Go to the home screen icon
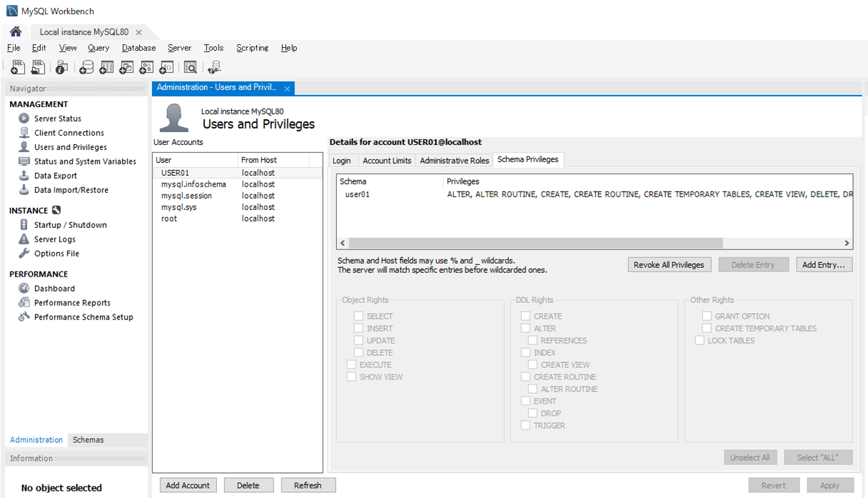The height and width of the screenshot is (498, 868). 16,32
